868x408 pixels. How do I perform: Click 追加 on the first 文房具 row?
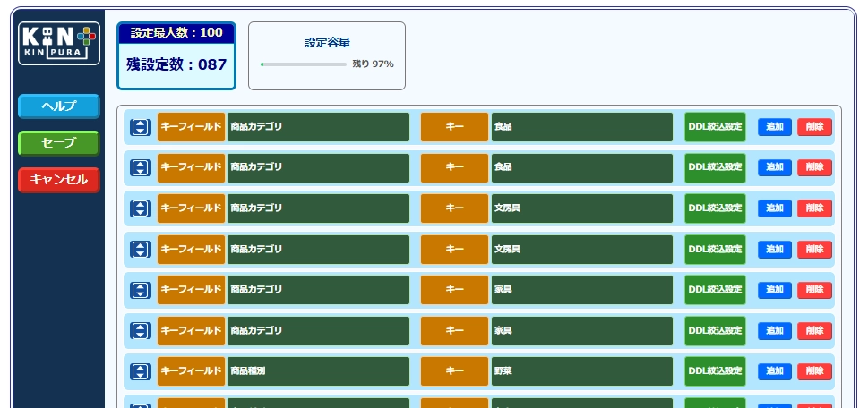(x=775, y=208)
